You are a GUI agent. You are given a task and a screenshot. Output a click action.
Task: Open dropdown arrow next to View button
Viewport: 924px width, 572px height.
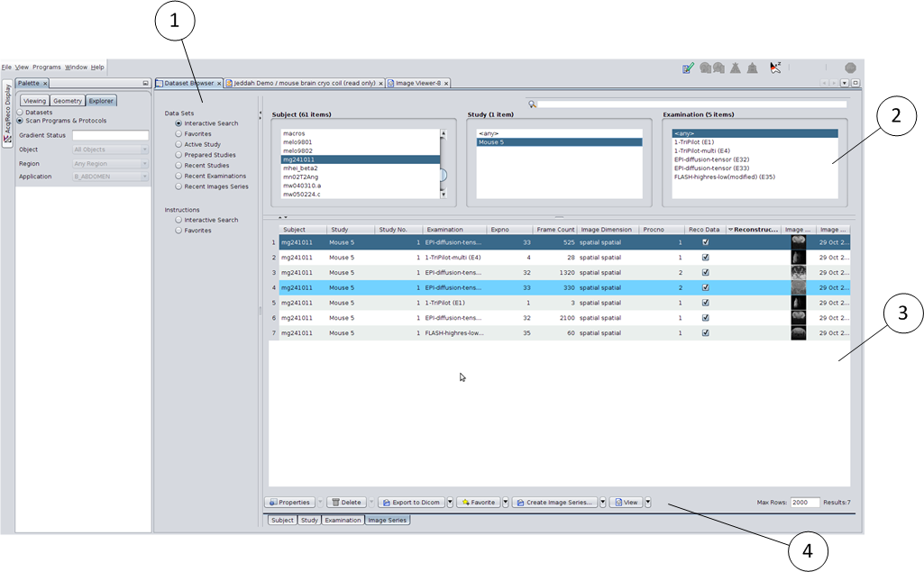[x=647, y=503]
